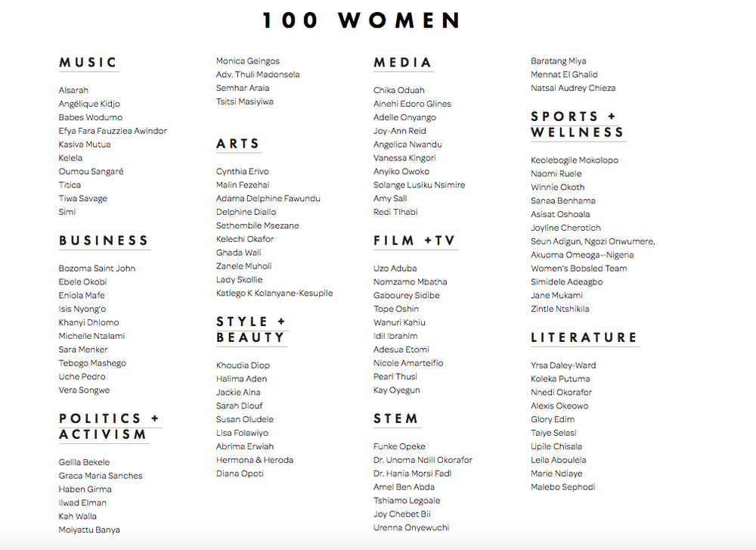The image size is (756, 550).
Task: Click Keolebogile Mokolopo
Action: 575,160
